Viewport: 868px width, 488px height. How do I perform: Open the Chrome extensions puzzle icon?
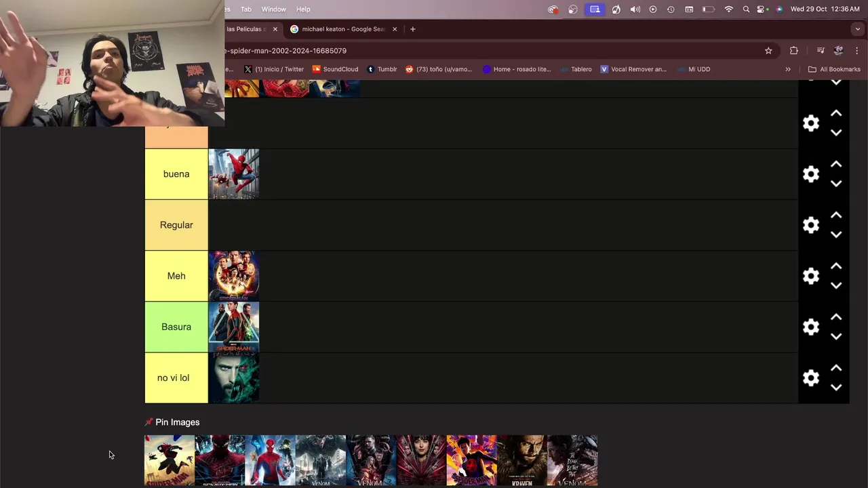click(x=794, y=51)
